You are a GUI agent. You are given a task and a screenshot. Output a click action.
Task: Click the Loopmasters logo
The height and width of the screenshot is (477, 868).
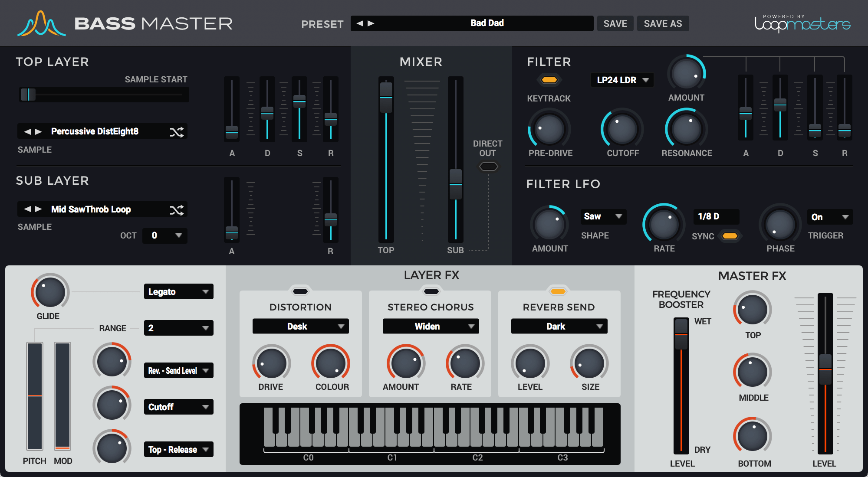point(802,23)
